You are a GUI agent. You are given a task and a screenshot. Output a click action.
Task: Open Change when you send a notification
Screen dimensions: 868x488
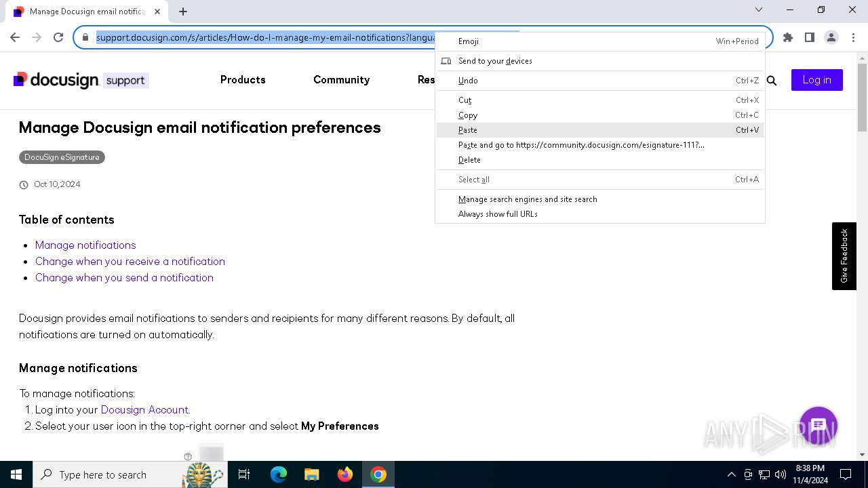[x=124, y=277]
